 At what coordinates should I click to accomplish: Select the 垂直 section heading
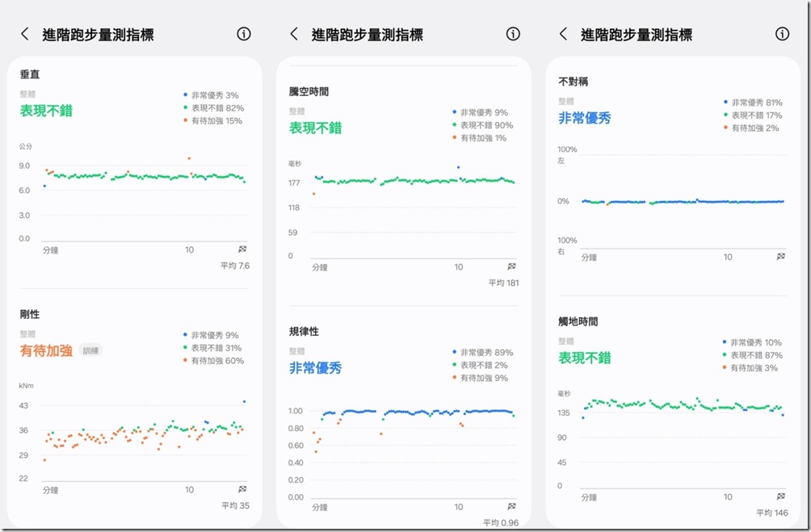[29, 74]
